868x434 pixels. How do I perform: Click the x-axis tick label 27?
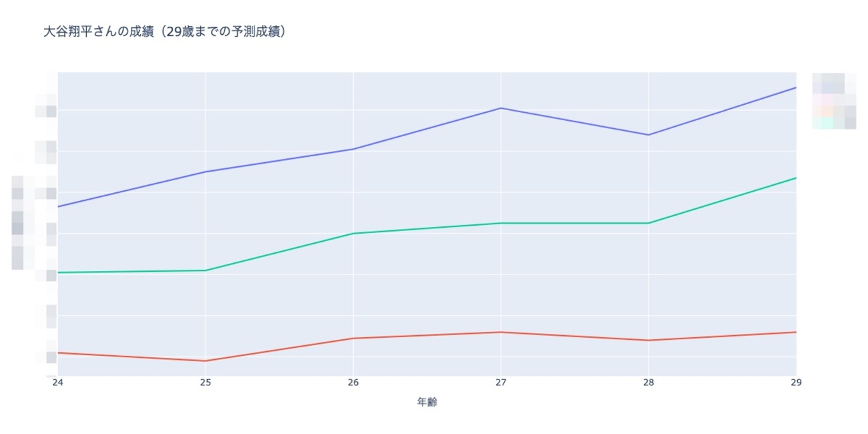pyautogui.click(x=501, y=383)
